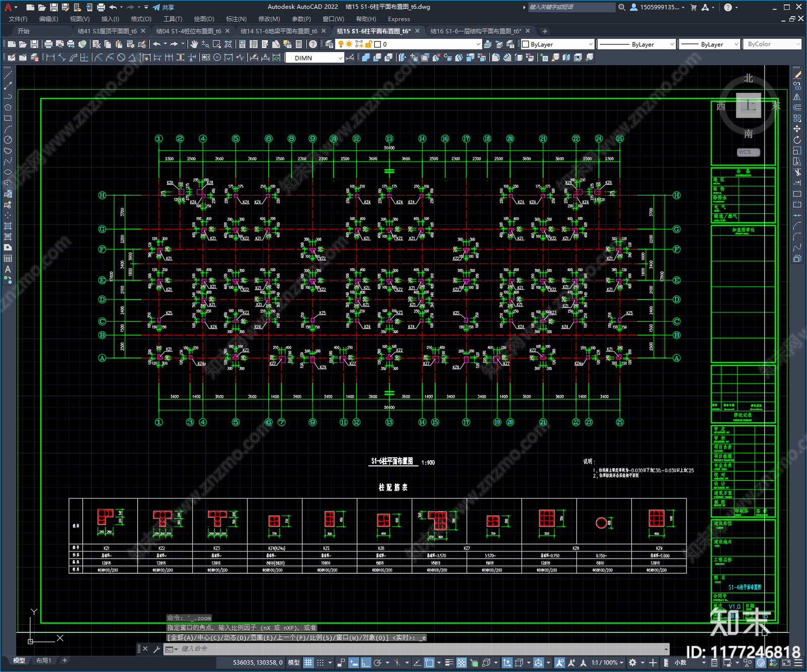The width and height of the screenshot is (807, 672).
Task: Open the QuickCalc calculator icon
Action: (x=299, y=44)
